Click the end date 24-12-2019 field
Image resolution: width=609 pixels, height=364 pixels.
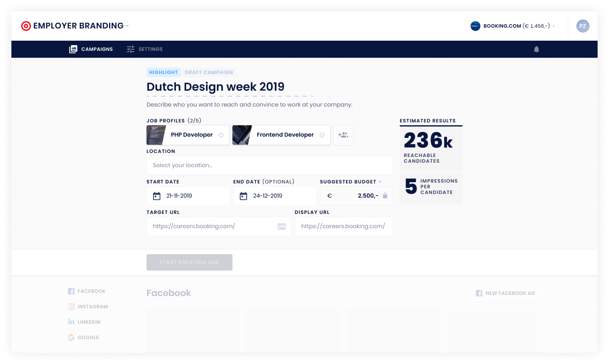pos(275,196)
